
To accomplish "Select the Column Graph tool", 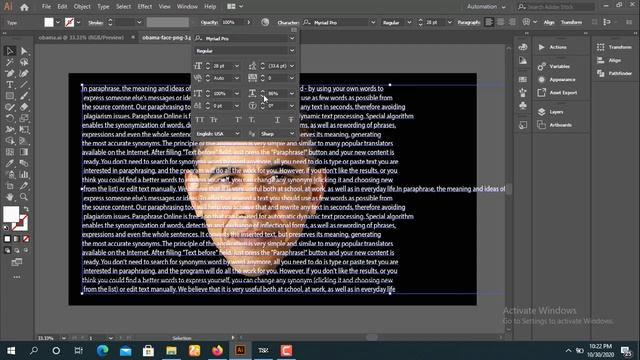I will coord(24,175).
